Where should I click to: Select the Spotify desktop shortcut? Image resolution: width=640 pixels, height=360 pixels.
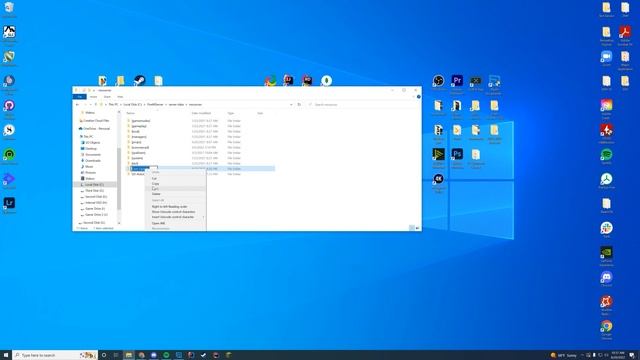tap(606, 155)
